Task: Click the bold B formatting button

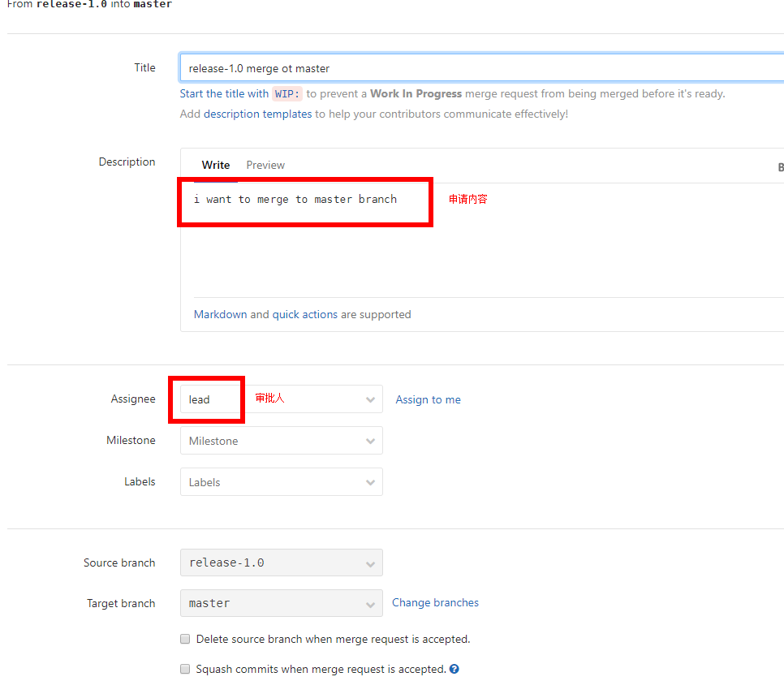Action: [x=781, y=167]
